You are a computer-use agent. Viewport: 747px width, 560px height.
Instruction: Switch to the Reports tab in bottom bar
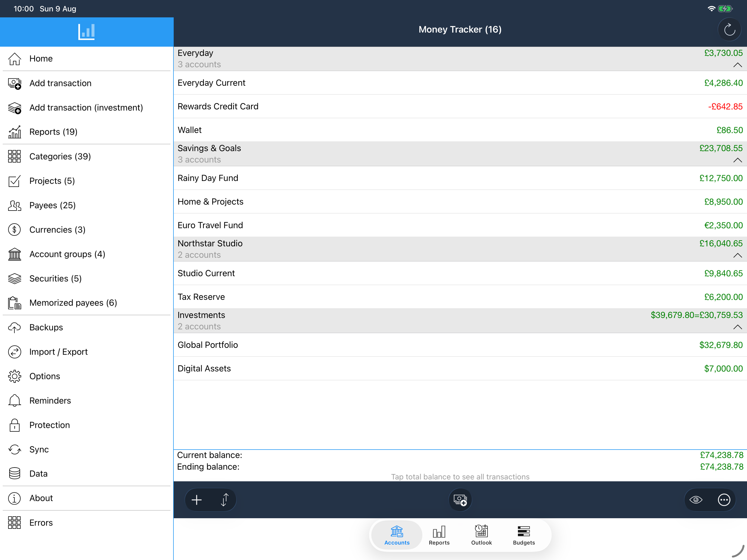[439, 535]
